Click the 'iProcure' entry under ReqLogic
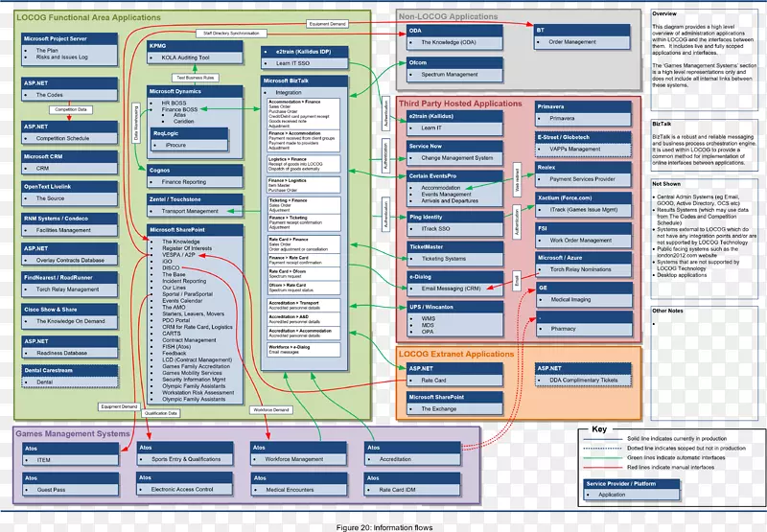Viewport: 767px width, 532px height. (175, 146)
